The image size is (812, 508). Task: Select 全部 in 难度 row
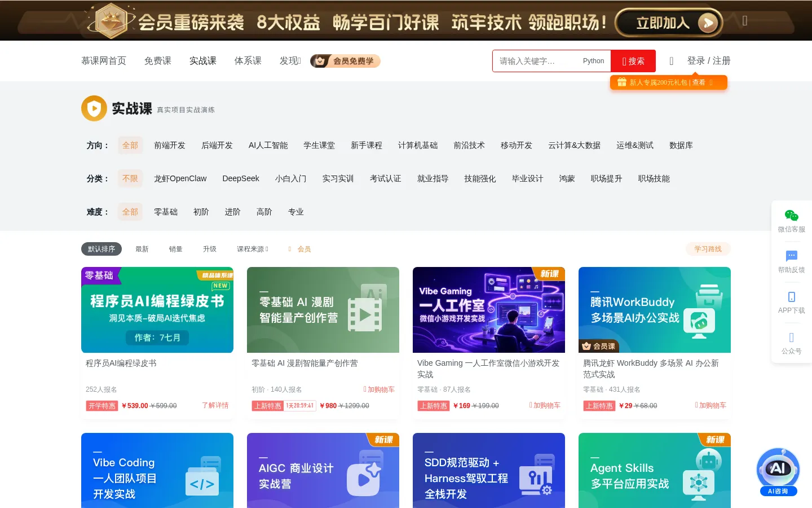click(130, 212)
